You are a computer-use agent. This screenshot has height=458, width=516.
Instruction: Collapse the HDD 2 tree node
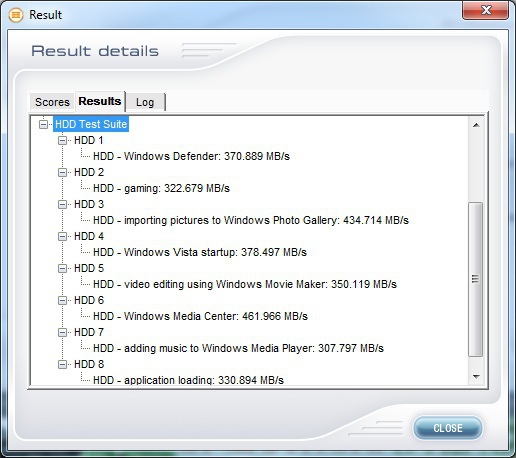[62, 172]
